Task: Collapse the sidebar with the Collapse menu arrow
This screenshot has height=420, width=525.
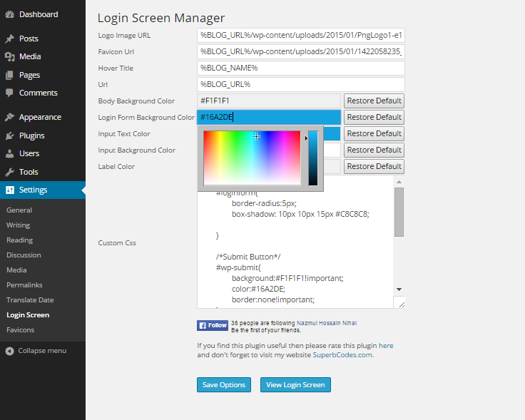Action: (x=10, y=351)
